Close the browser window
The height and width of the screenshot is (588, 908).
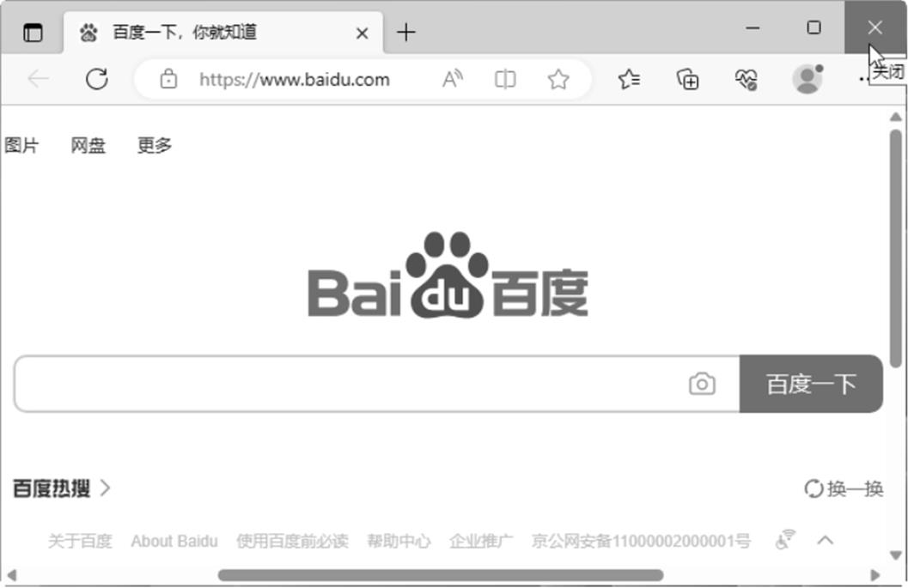[875, 27]
